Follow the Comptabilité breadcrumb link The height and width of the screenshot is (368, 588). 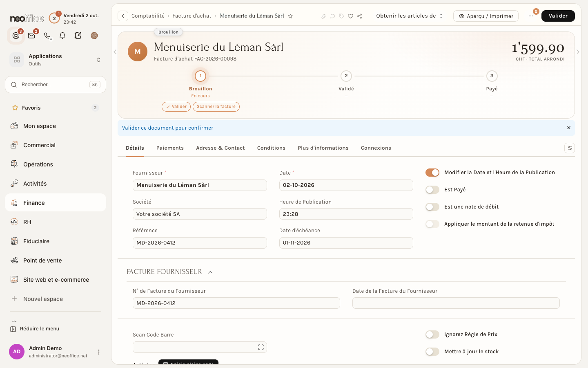148,16
